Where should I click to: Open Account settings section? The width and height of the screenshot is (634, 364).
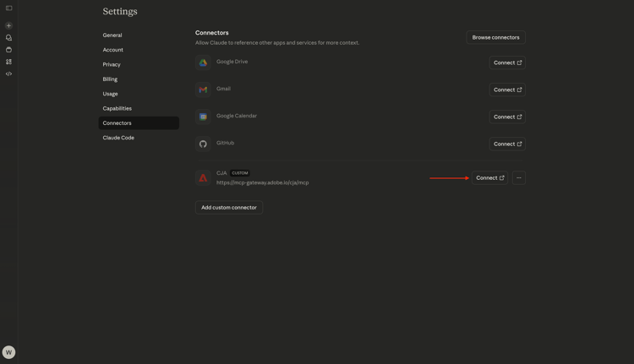139,50
